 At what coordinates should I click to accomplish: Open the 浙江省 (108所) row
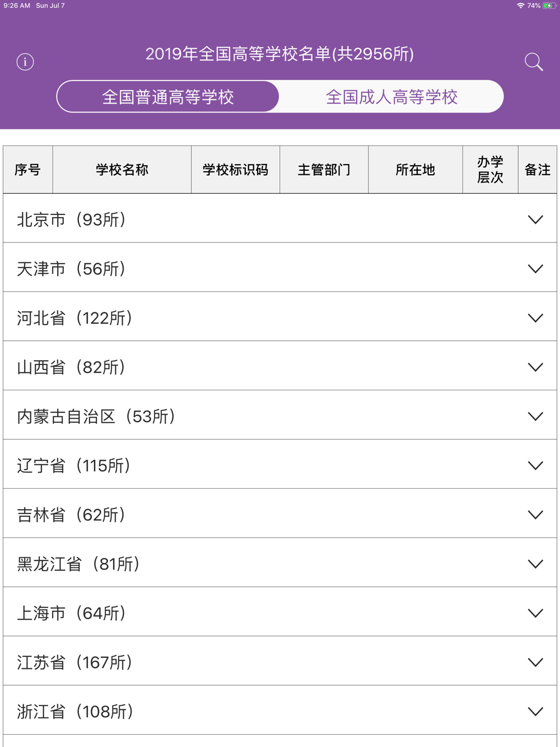pyautogui.click(x=280, y=711)
